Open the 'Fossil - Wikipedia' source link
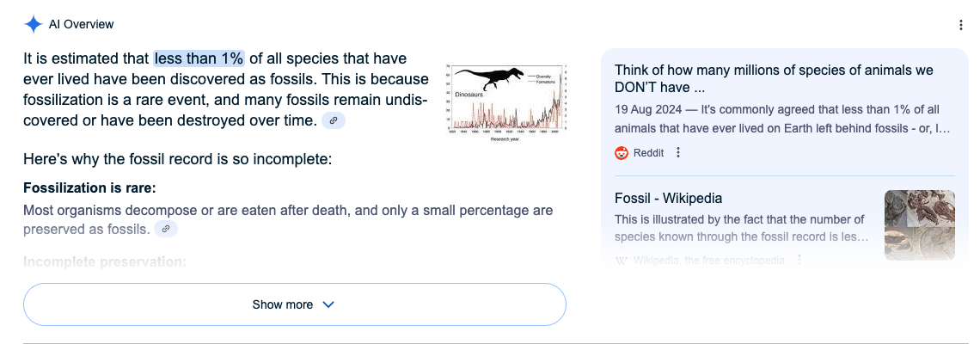 pos(668,199)
